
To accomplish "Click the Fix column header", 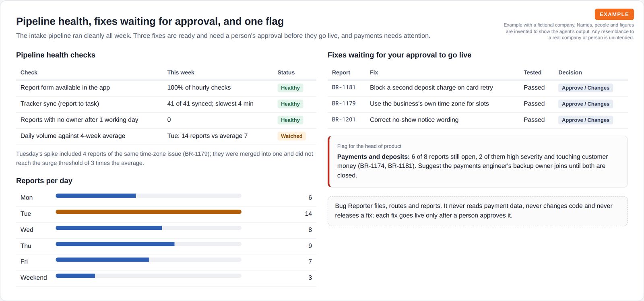I will click(x=374, y=72).
